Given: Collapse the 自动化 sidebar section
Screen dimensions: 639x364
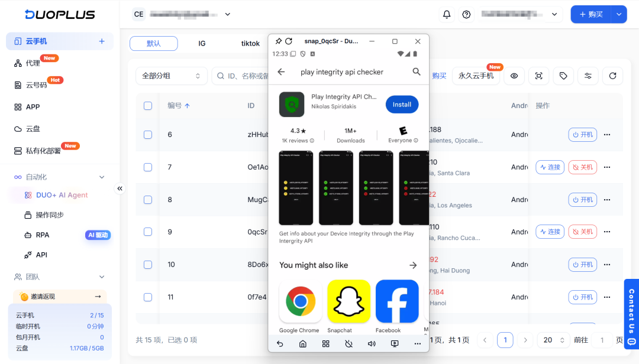Looking at the screenshot, I should [x=102, y=177].
